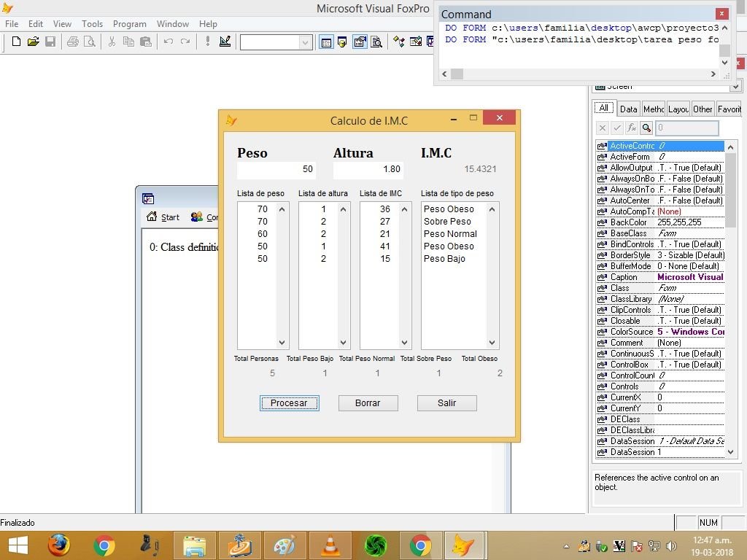Viewport: 747px width, 560px height.
Task: Click the Properties value edit box
Action: coord(687,128)
